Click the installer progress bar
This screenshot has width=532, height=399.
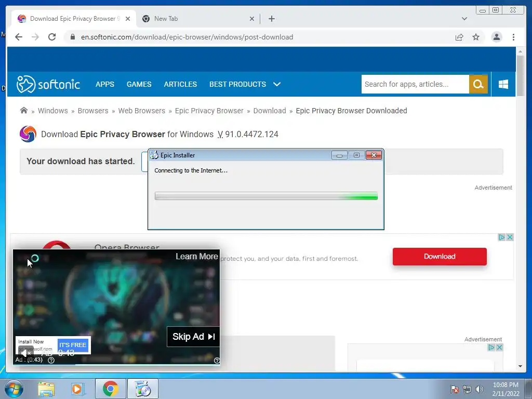[x=266, y=196]
